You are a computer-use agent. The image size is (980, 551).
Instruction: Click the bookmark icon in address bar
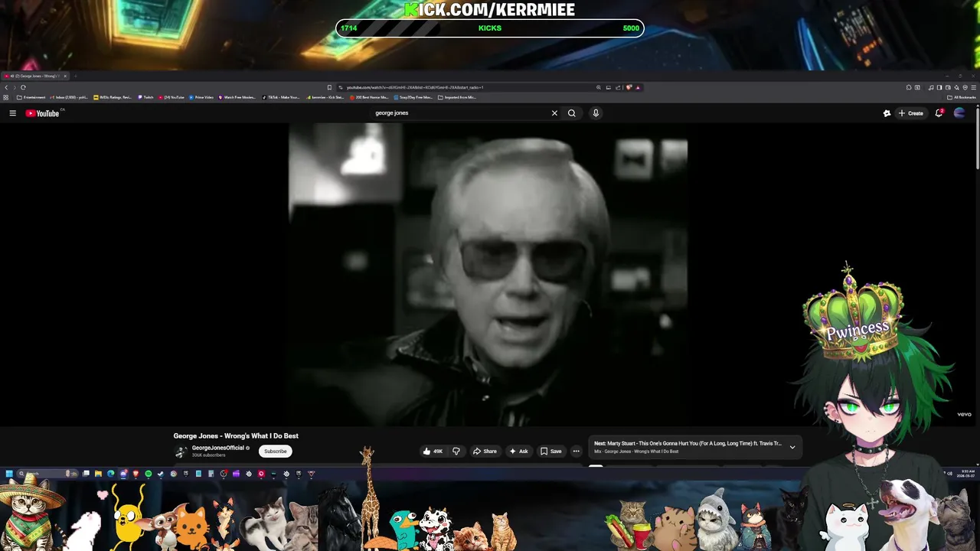tap(329, 87)
